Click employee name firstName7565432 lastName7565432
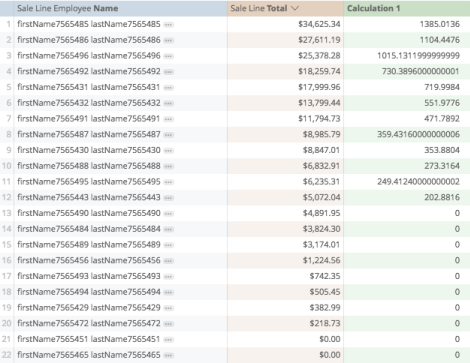 (89, 103)
